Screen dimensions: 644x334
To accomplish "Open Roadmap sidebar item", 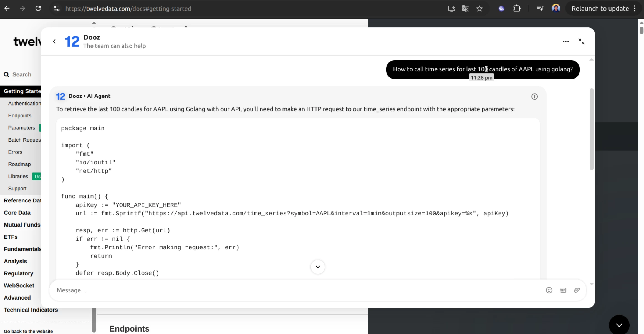I will click(x=19, y=164).
